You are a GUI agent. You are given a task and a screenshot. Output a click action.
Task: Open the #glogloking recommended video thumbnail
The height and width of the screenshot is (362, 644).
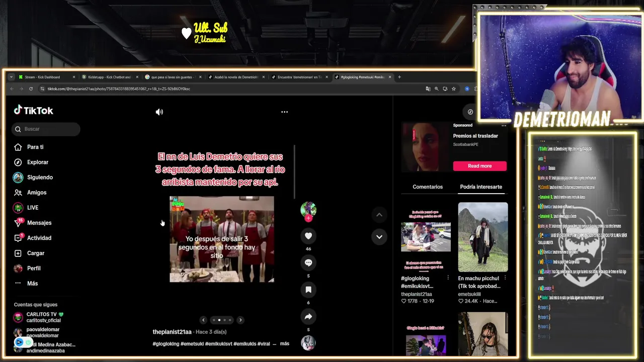pyautogui.click(x=426, y=237)
